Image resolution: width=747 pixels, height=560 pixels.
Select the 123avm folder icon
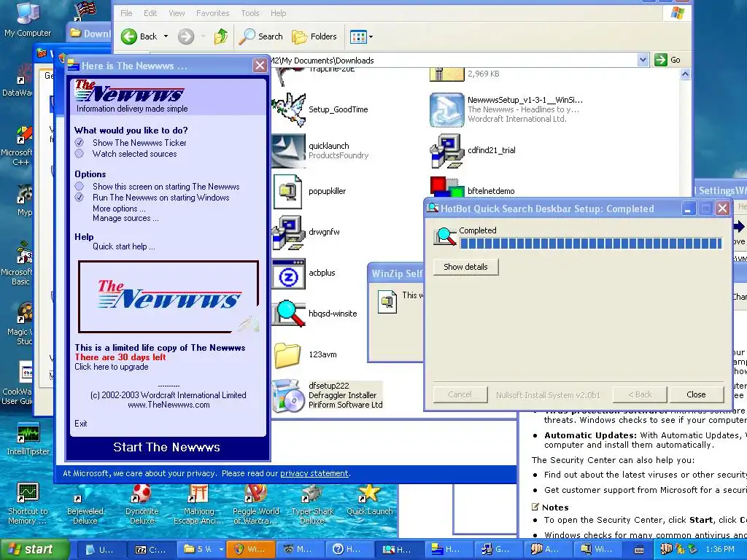[287, 355]
